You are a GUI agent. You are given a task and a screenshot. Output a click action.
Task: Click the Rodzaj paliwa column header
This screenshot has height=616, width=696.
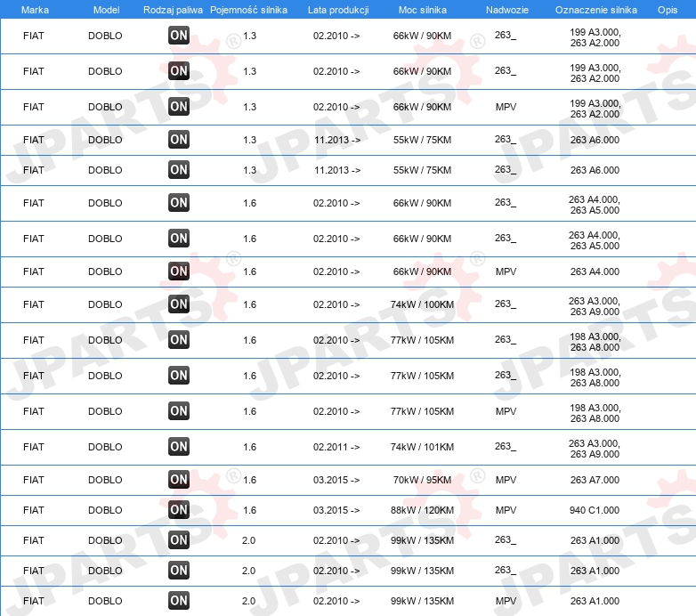click(x=174, y=10)
